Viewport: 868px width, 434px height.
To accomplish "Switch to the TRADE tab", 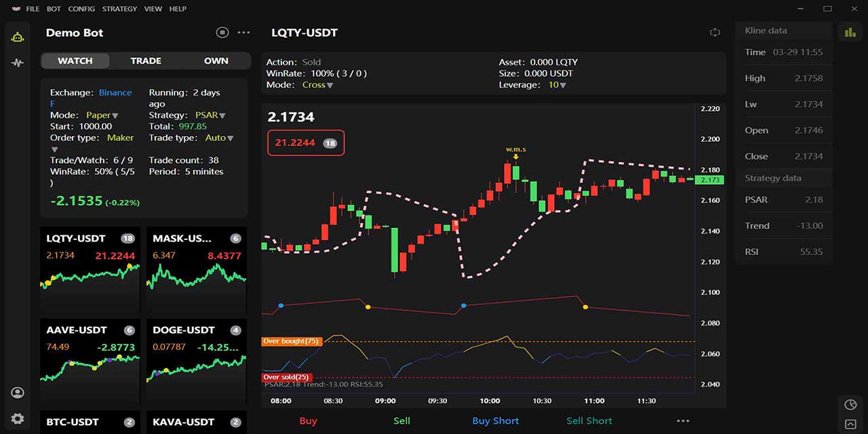I will (146, 61).
